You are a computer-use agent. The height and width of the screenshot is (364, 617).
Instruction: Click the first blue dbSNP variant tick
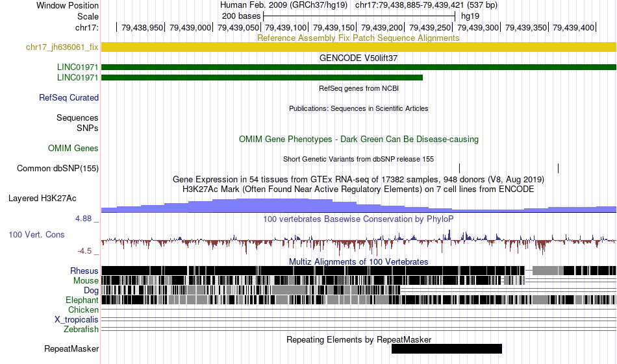[459, 168]
